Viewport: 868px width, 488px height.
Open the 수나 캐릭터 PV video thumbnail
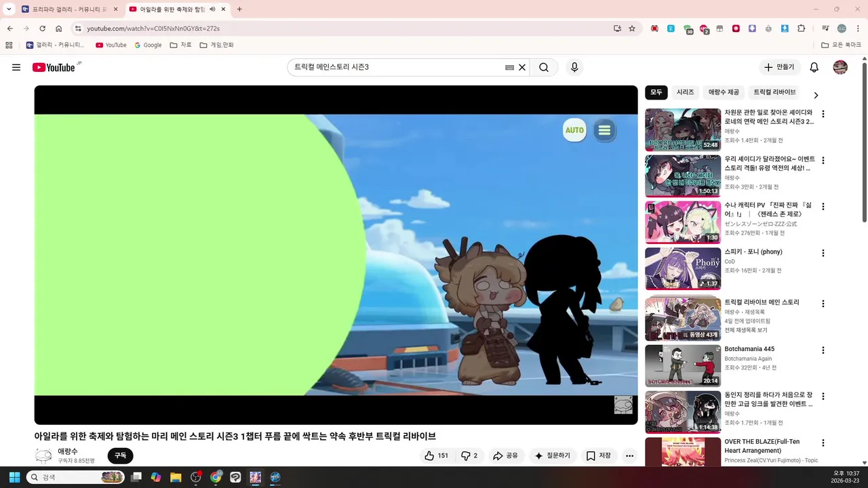tap(683, 222)
